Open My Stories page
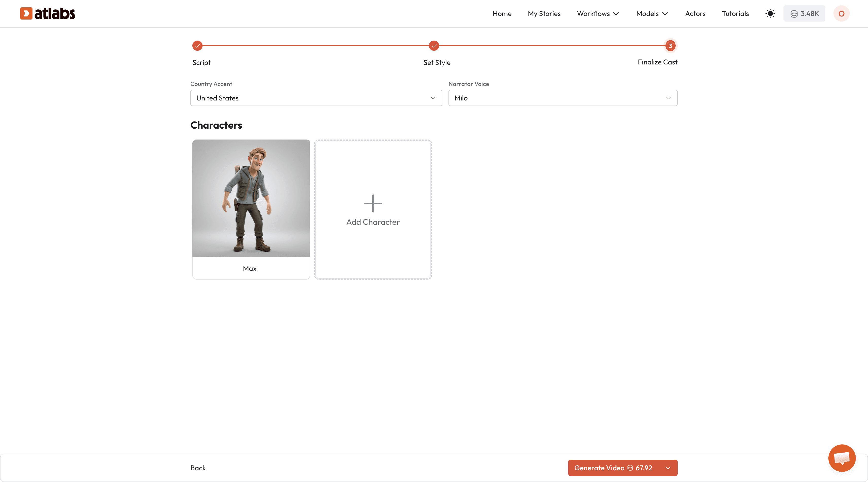 [x=544, y=13]
